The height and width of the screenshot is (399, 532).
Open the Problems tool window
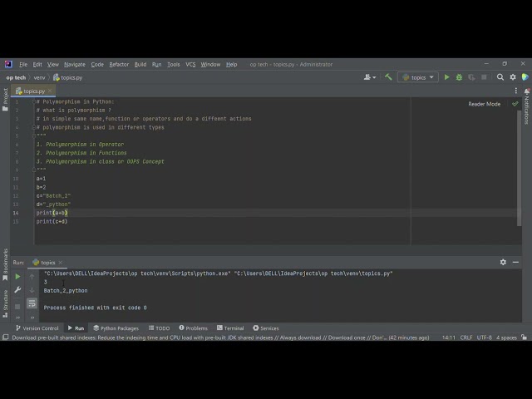tap(193, 328)
